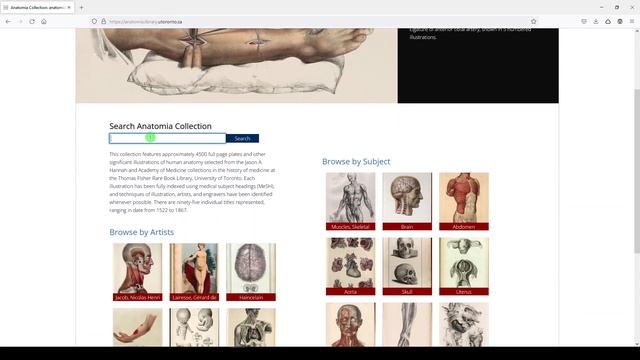The width and height of the screenshot is (640, 360).
Task: Click the Aorta red label
Action: tap(350, 292)
